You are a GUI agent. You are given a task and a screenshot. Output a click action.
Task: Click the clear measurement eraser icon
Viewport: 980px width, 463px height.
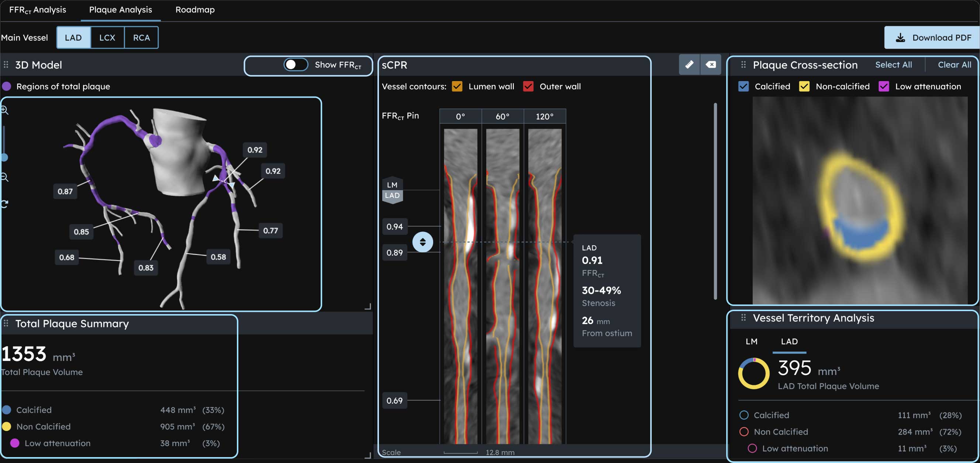point(711,65)
